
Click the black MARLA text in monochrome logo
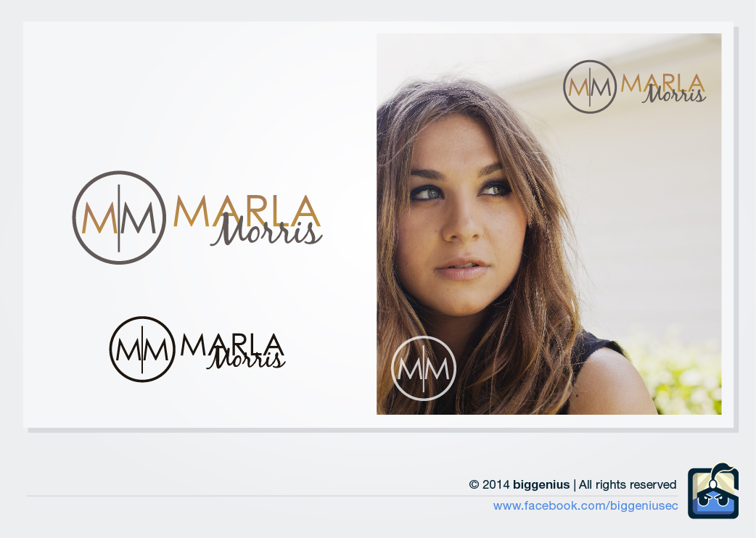232,344
